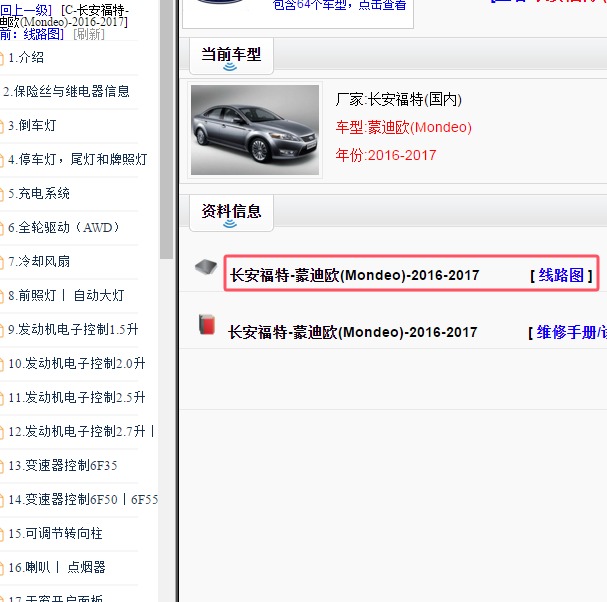Image resolution: width=607 pixels, height=602 pixels.
Task: Click the Mondeo car thumbnail image
Action: 255,130
